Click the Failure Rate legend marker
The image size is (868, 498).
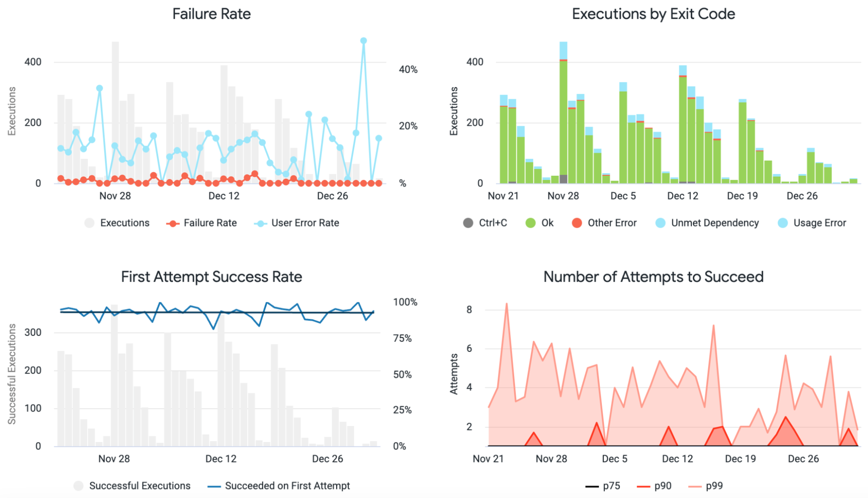coord(173,223)
